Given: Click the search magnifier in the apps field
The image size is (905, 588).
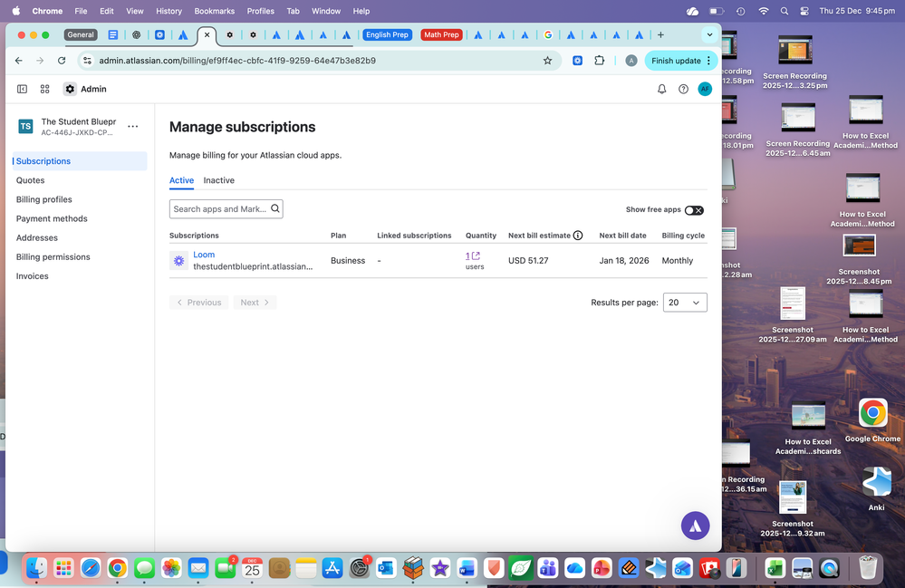Looking at the screenshot, I should pyautogui.click(x=275, y=209).
